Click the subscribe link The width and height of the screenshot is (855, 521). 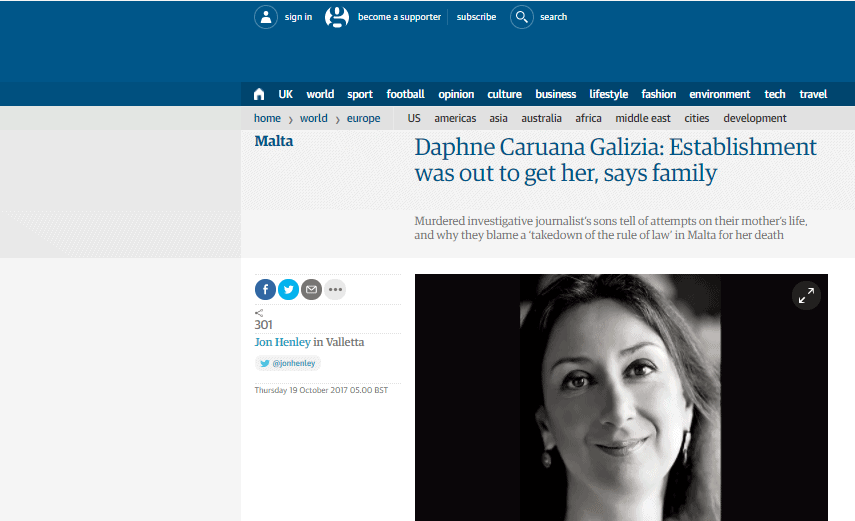(476, 17)
